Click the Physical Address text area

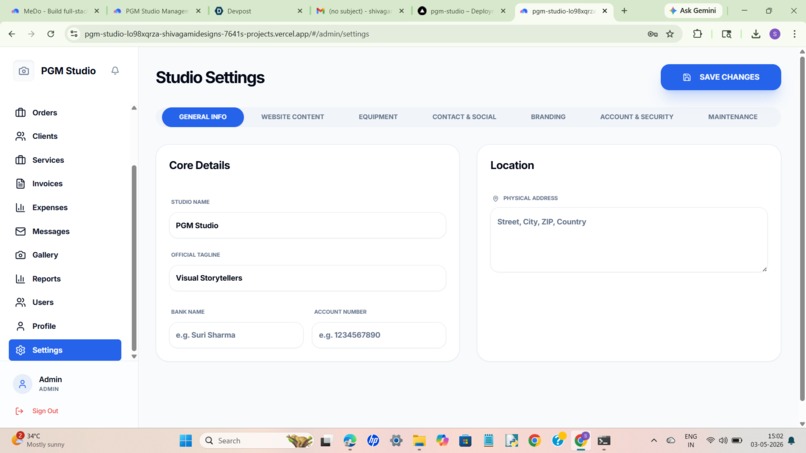coord(628,240)
